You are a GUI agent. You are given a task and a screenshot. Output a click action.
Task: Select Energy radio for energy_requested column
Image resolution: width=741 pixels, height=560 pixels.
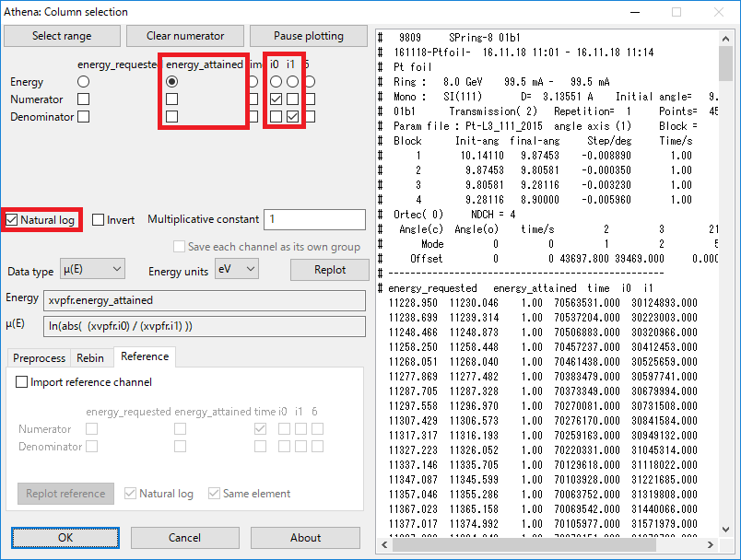[x=83, y=82]
